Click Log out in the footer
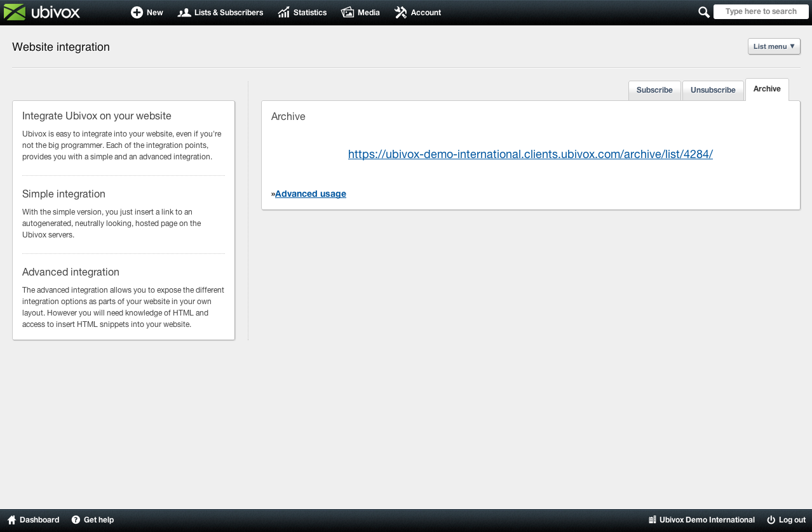The width and height of the screenshot is (812, 532). (x=786, y=520)
